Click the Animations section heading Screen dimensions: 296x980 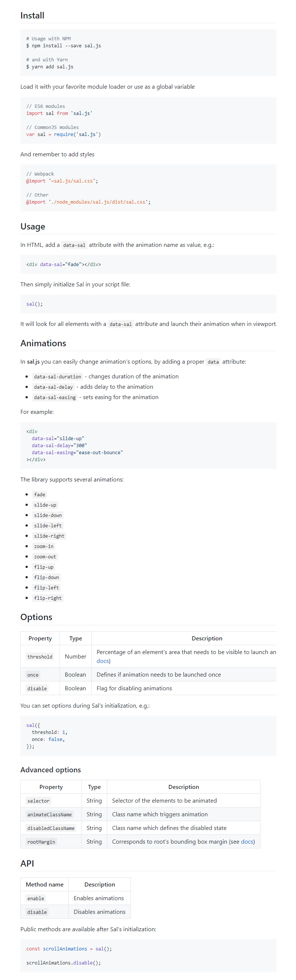tap(43, 343)
